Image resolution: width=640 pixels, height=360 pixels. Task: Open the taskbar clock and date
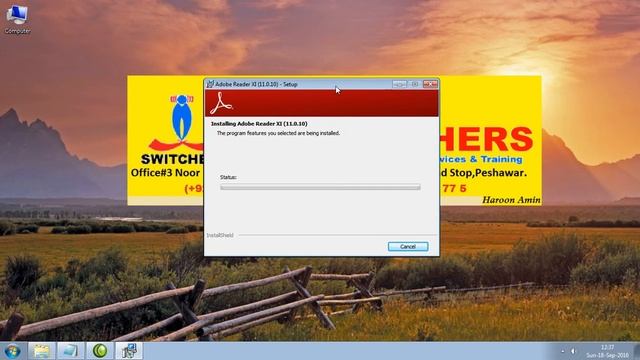(x=607, y=351)
